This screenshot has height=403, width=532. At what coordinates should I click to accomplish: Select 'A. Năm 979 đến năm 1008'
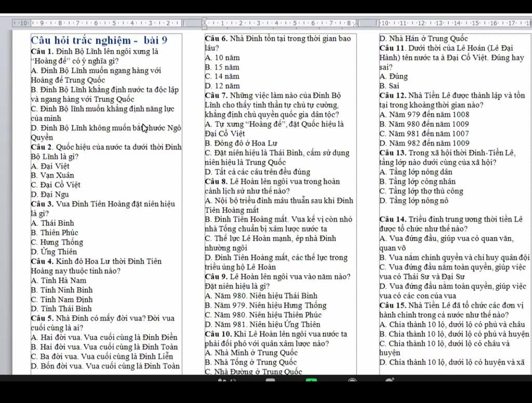pyautogui.click(x=424, y=115)
